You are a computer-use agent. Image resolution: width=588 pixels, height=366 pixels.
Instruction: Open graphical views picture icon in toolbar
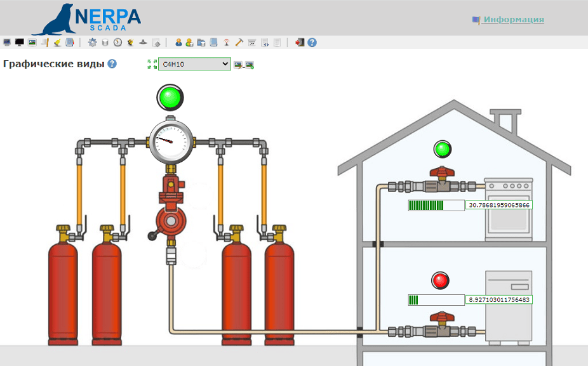tap(32, 42)
